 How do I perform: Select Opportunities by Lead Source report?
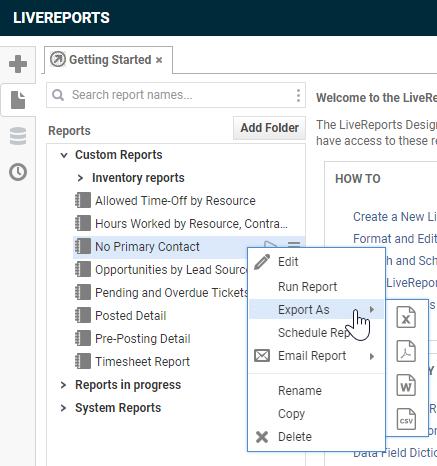pos(171,270)
